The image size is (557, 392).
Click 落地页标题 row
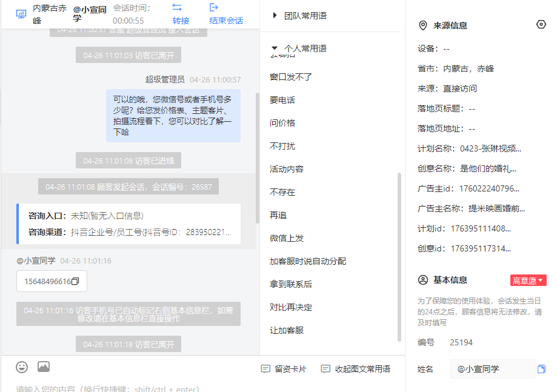[x=446, y=109]
